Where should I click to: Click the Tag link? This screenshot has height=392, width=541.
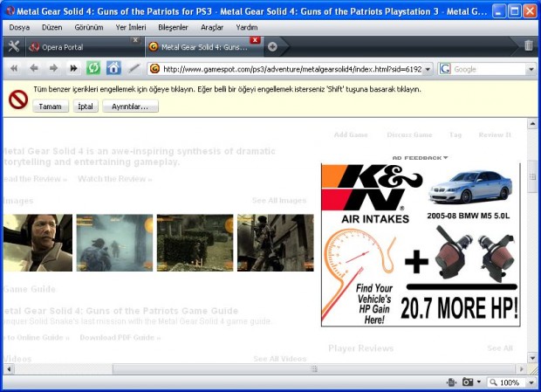[x=455, y=135]
